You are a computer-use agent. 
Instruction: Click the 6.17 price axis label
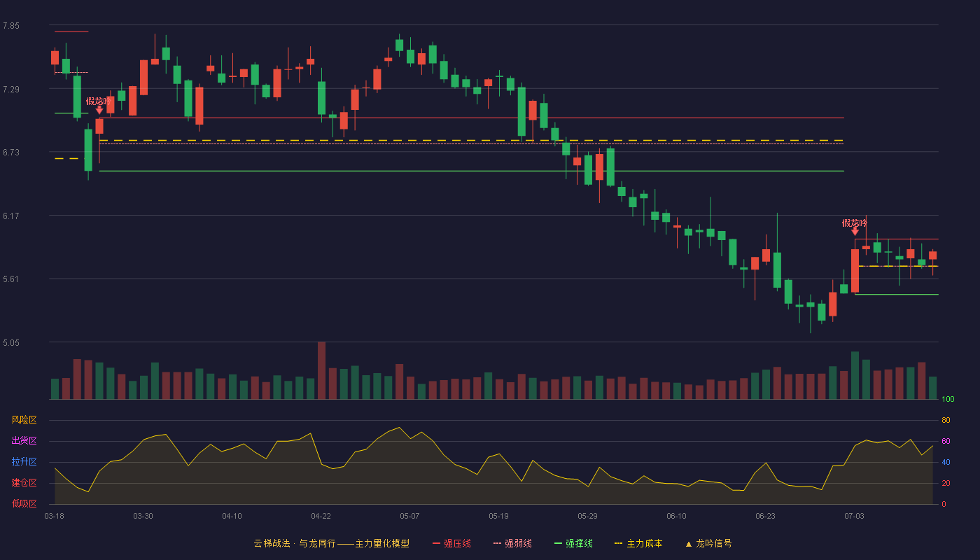point(11,216)
